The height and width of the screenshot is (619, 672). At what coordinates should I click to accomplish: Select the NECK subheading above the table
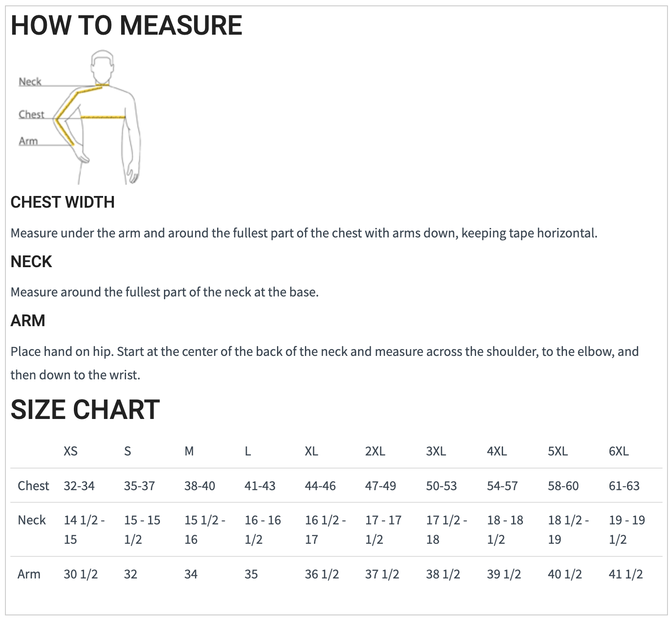tap(31, 262)
